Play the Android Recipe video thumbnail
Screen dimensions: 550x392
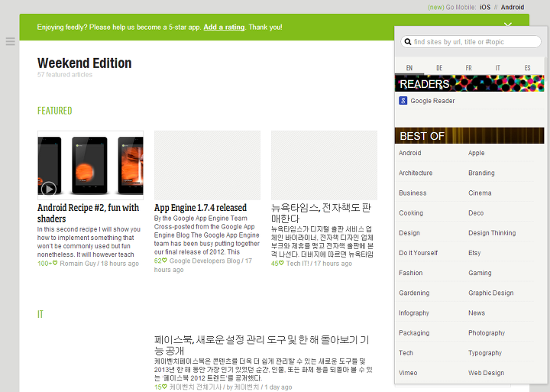(48, 189)
